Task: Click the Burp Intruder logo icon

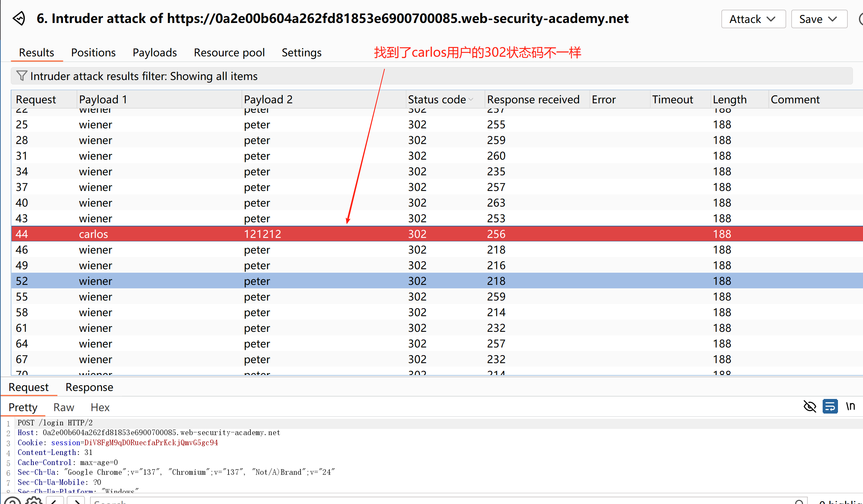Action: (x=19, y=18)
